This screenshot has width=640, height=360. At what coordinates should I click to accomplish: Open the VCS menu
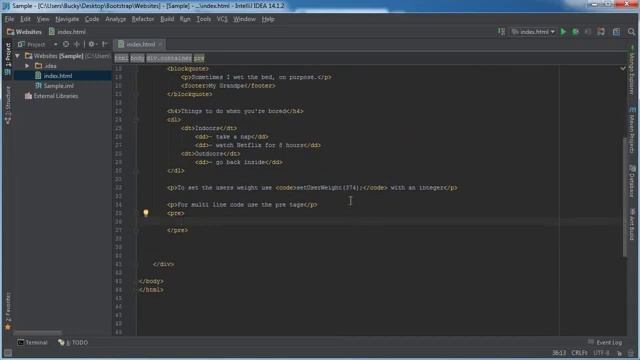(x=222, y=19)
